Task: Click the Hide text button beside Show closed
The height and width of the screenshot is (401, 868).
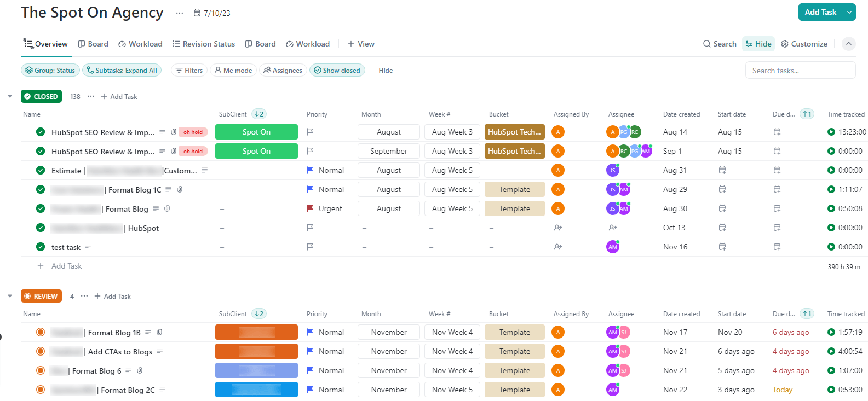Action: (x=386, y=70)
